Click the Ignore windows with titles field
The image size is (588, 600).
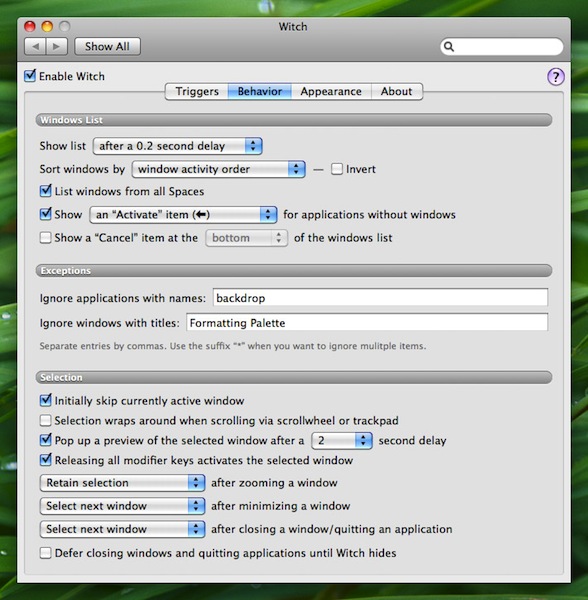click(x=367, y=323)
